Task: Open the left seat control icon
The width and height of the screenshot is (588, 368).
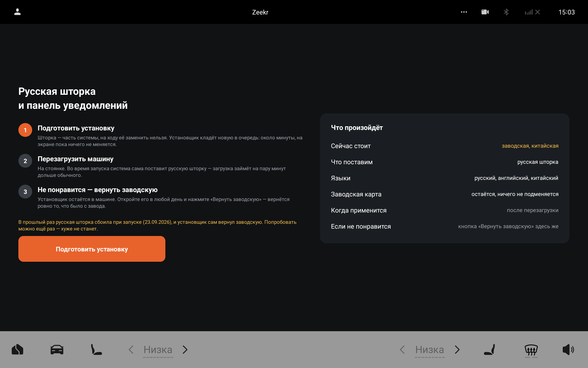Action: (96, 350)
